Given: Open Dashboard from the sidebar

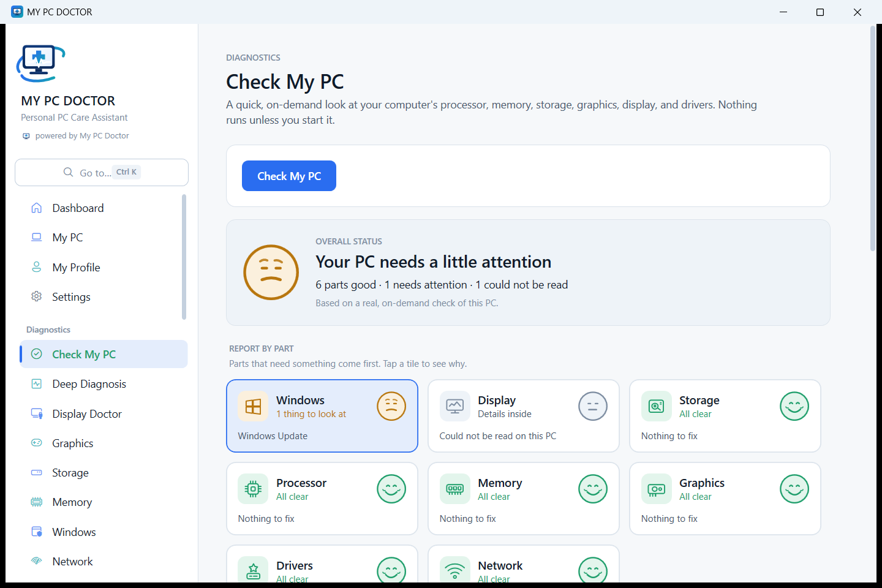Looking at the screenshot, I should pos(104,208).
